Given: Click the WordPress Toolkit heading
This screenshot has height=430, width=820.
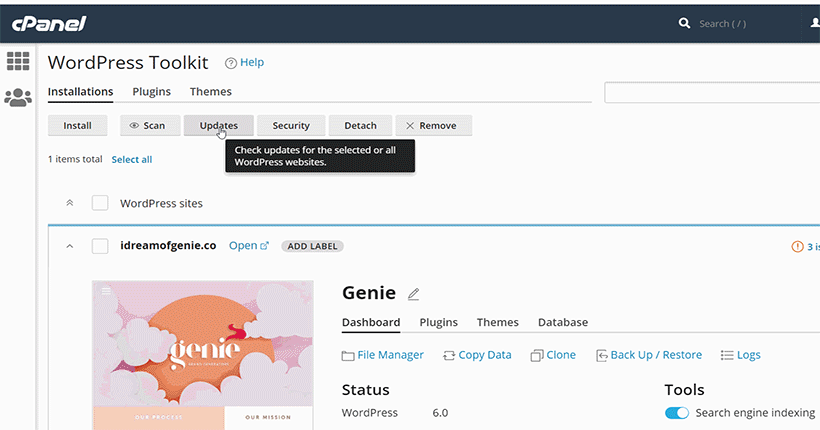Looking at the screenshot, I should (128, 63).
